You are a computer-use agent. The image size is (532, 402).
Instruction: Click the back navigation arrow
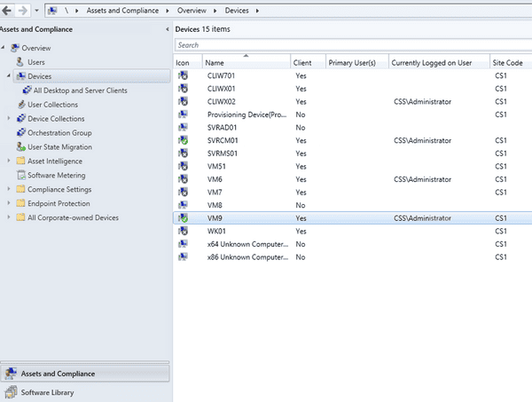point(7,11)
